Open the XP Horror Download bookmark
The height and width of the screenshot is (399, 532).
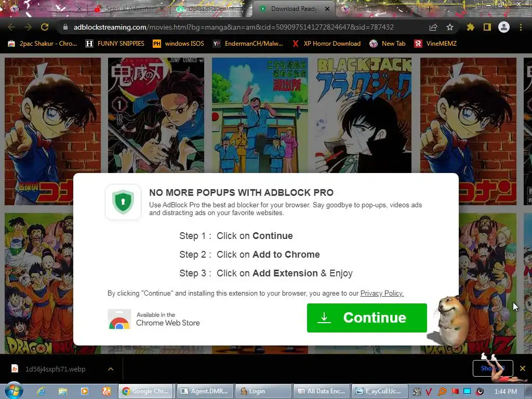(x=326, y=44)
